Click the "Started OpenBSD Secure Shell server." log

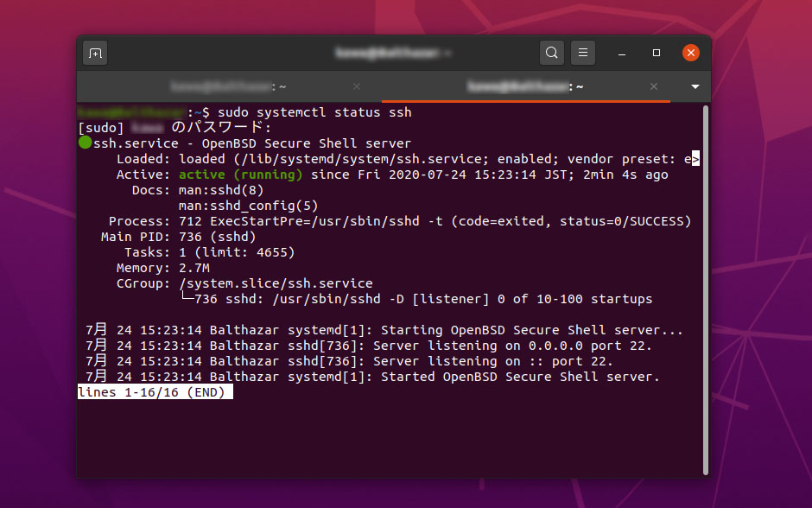pyautogui.click(x=520, y=377)
